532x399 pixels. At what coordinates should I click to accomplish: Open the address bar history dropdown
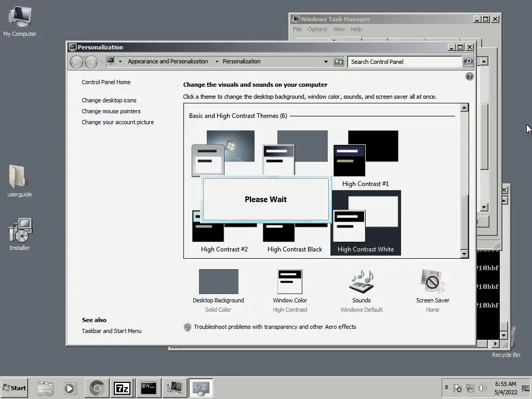(x=326, y=62)
